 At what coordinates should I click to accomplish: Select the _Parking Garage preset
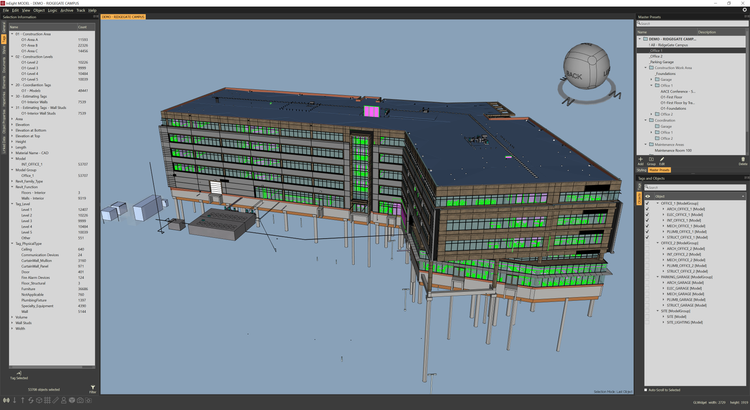point(664,61)
